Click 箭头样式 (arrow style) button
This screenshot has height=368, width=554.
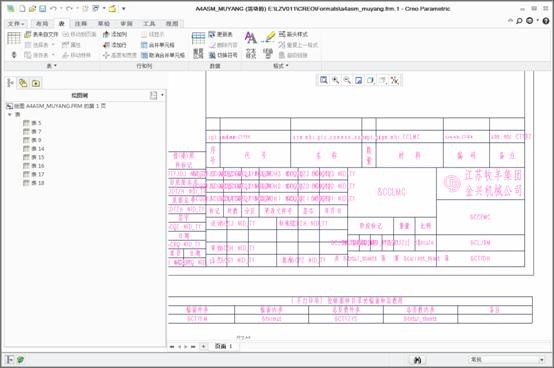(293, 34)
